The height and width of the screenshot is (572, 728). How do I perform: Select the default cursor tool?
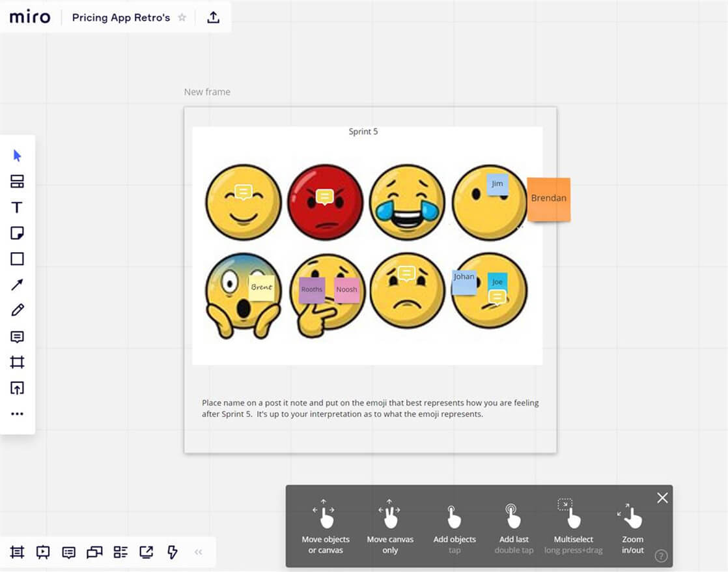(17, 155)
